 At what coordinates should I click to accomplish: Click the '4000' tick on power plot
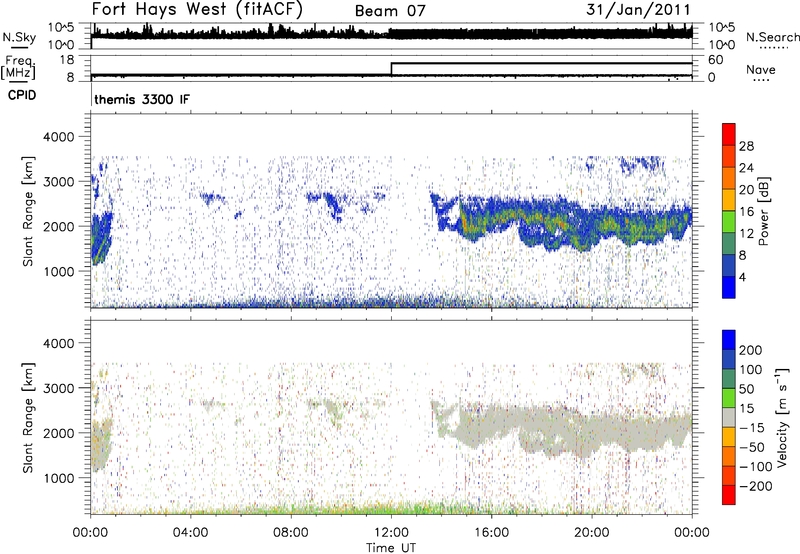58,137
